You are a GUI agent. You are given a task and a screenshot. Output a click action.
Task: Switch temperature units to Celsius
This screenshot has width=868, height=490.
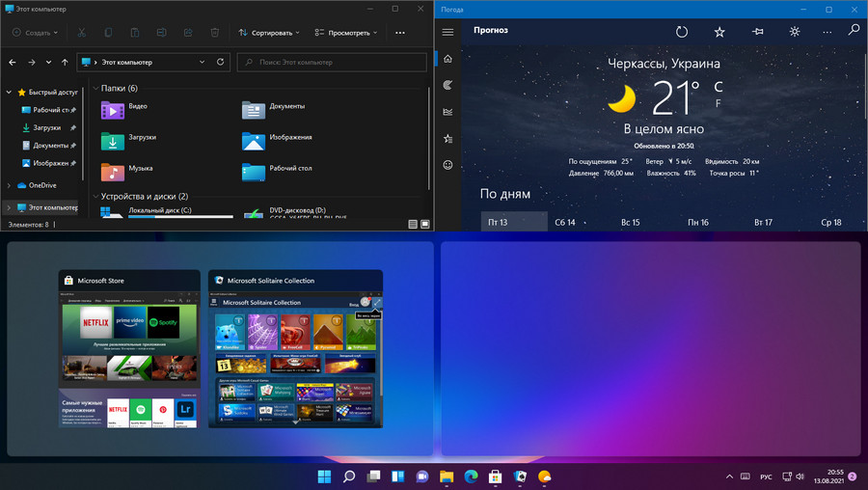(x=718, y=87)
